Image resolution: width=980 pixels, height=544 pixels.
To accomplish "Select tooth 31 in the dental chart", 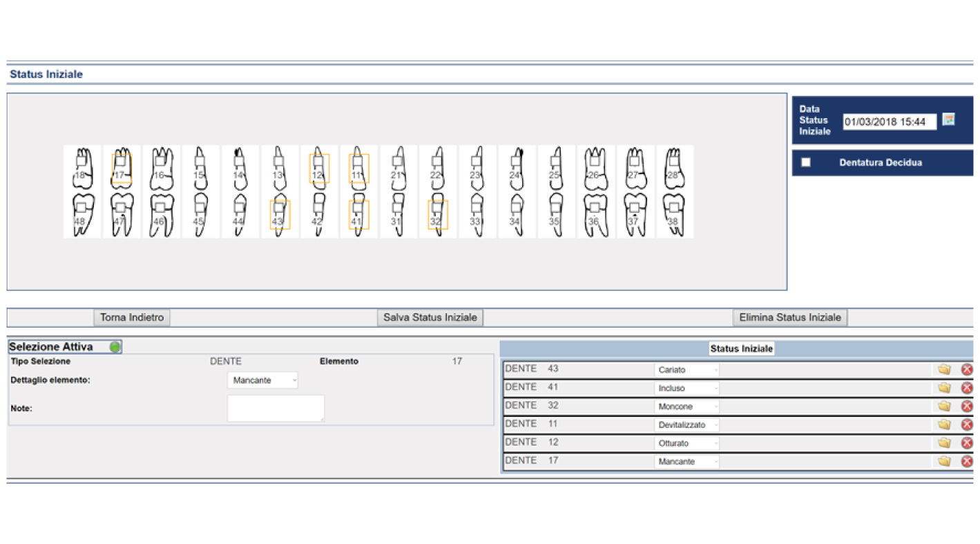I will [x=398, y=215].
